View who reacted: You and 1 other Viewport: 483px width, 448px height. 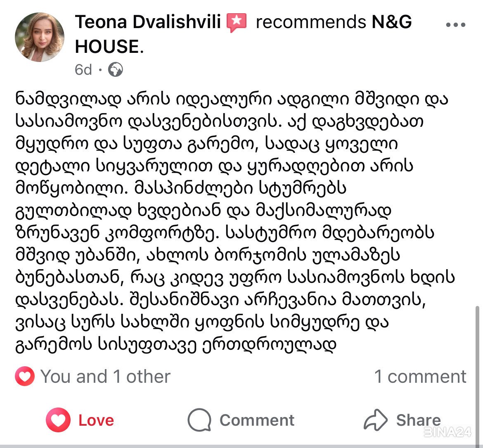coord(105,377)
